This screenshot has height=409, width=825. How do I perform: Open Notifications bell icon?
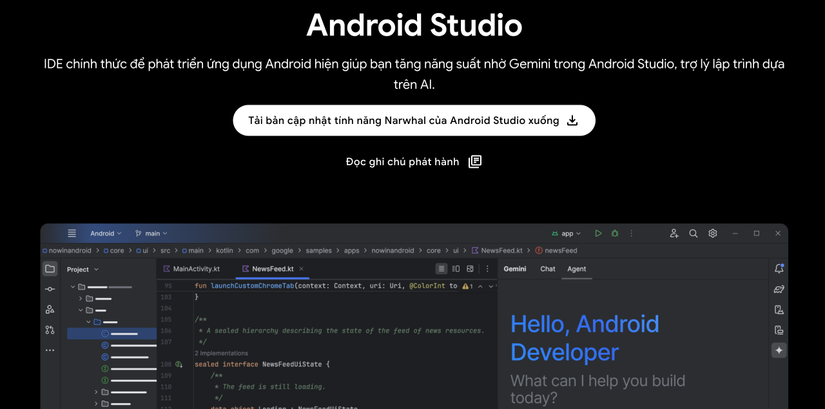click(x=779, y=268)
